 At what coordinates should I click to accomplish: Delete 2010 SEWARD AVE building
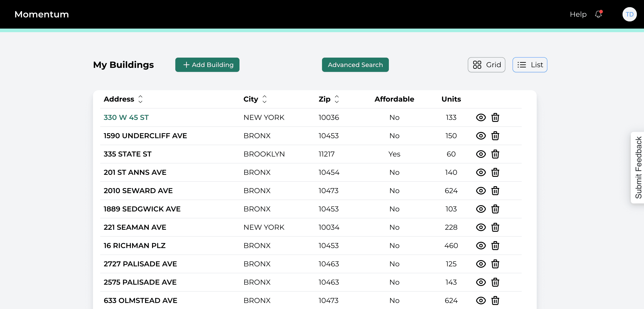coord(495,191)
